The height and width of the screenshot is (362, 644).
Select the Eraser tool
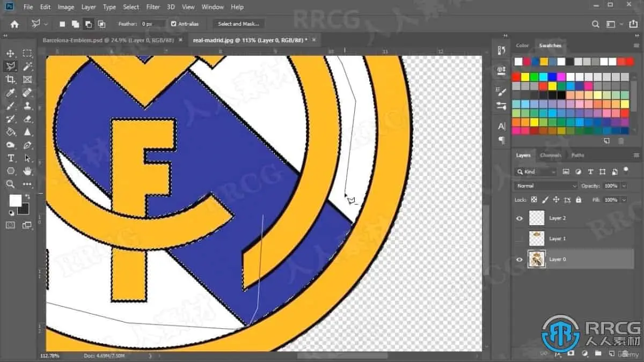pos(27,119)
